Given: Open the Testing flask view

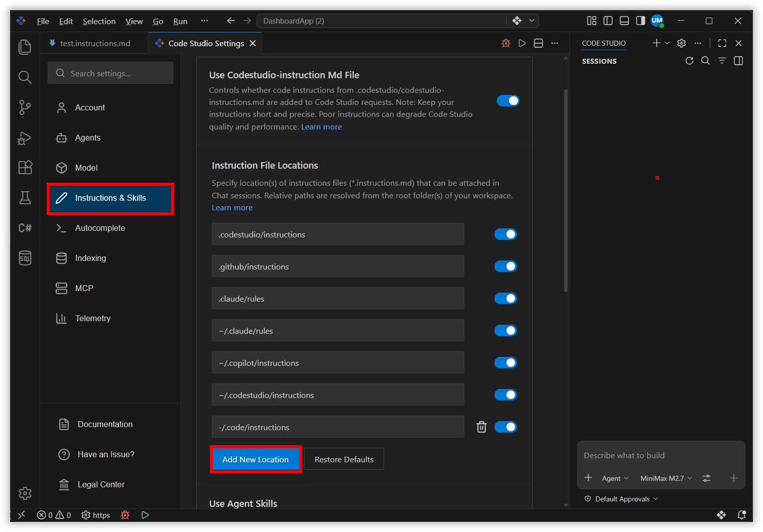Looking at the screenshot, I should 25,198.
